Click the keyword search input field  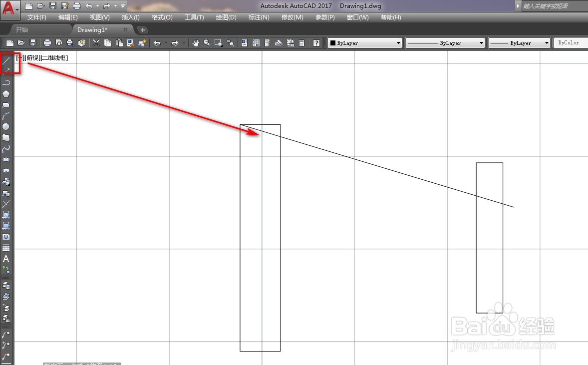click(554, 6)
